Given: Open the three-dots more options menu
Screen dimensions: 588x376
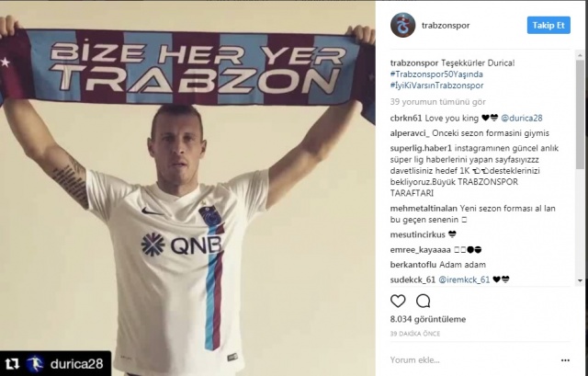Looking at the screenshot, I should (565, 360).
